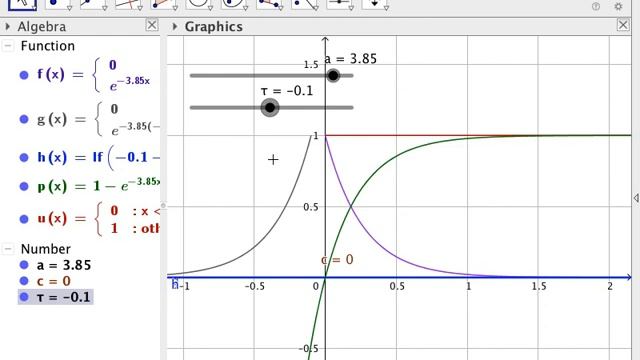This screenshot has height=360, width=640.
Task: Click the slider τ knob
Action: click(x=270, y=108)
